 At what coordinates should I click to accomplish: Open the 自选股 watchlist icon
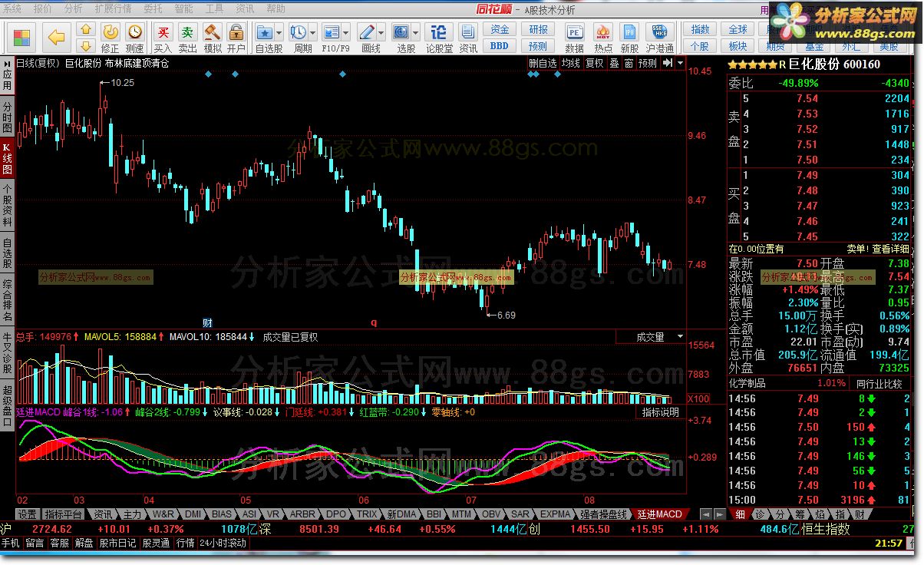click(265, 37)
